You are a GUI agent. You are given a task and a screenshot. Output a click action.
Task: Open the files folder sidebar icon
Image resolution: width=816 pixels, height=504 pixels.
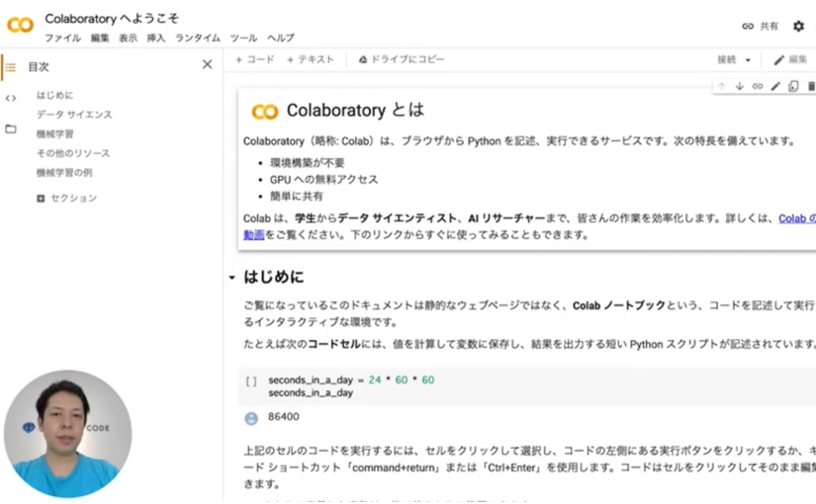coord(11,129)
